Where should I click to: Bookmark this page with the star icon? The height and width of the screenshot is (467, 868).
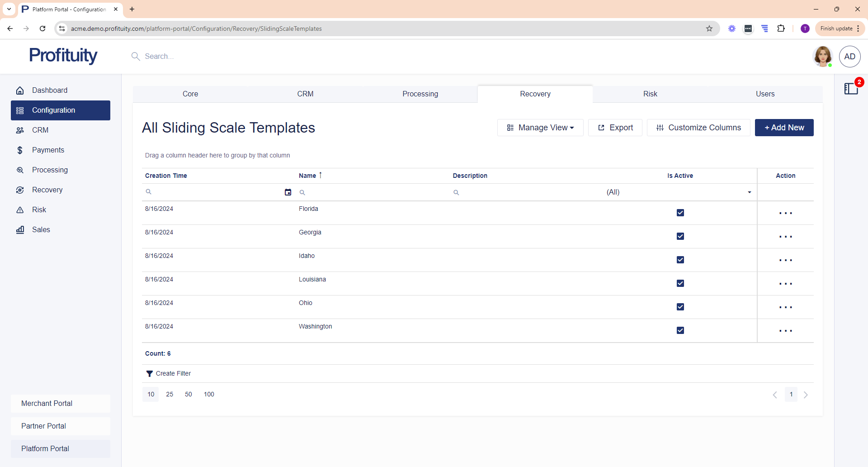(x=709, y=29)
